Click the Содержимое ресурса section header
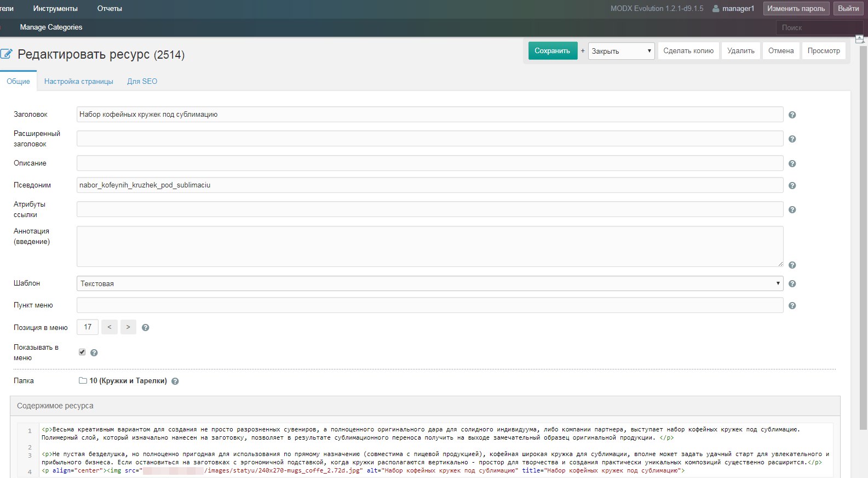The image size is (868, 478). click(x=425, y=406)
